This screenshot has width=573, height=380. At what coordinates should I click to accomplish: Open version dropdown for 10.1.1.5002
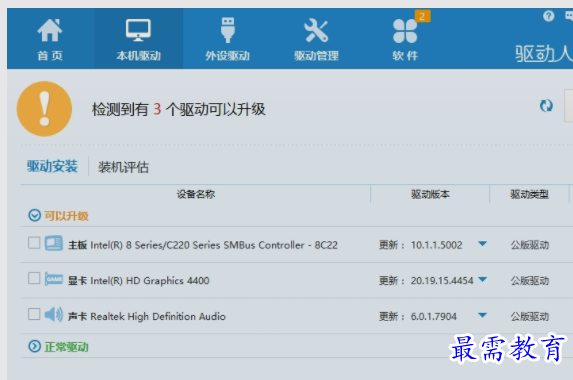pyautogui.click(x=482, y=244)
